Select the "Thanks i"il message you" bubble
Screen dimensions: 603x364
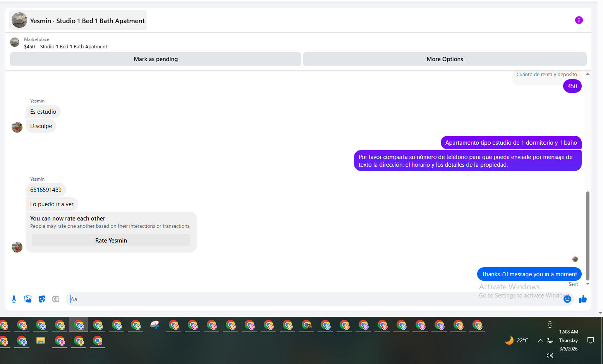pyautogui.click(x=529, y=274)
